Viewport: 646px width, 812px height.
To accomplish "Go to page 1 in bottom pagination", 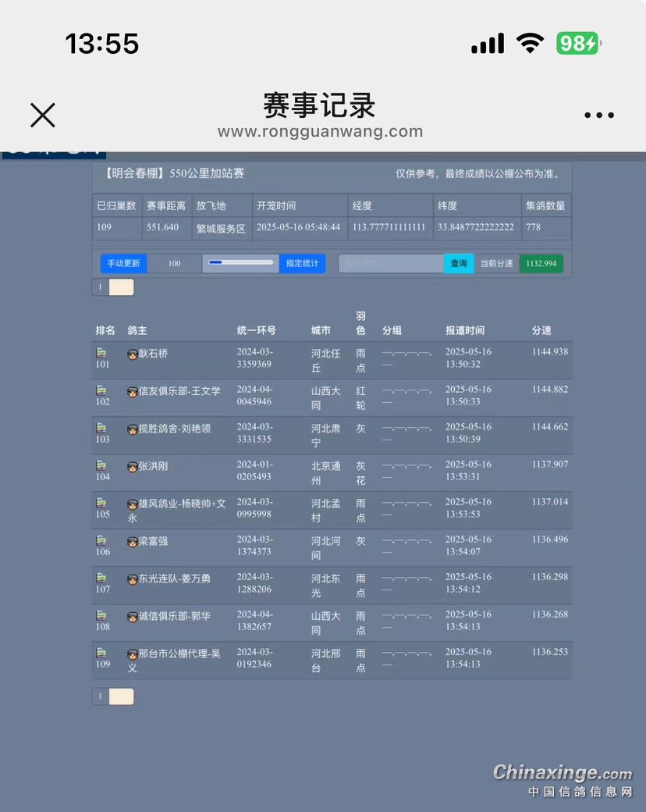I will click(100, 696).
